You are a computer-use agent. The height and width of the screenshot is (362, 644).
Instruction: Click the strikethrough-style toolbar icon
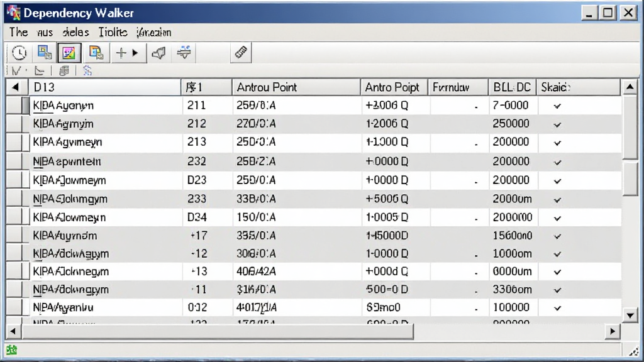pyautogui.click(x=184, y=53)
